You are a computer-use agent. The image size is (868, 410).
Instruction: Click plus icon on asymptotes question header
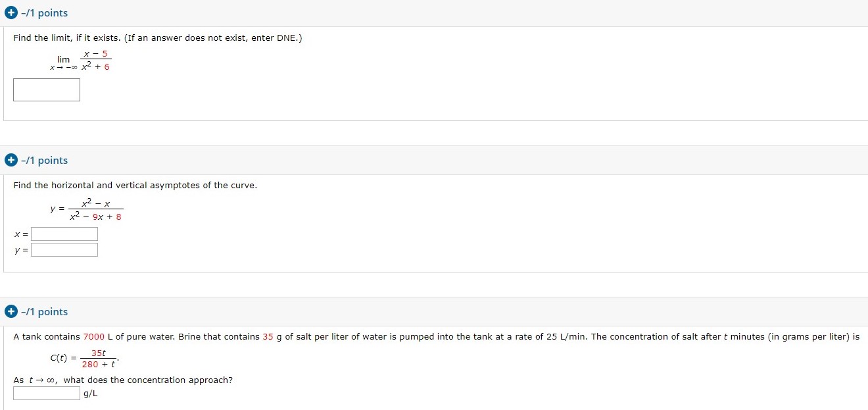point(10,160)
